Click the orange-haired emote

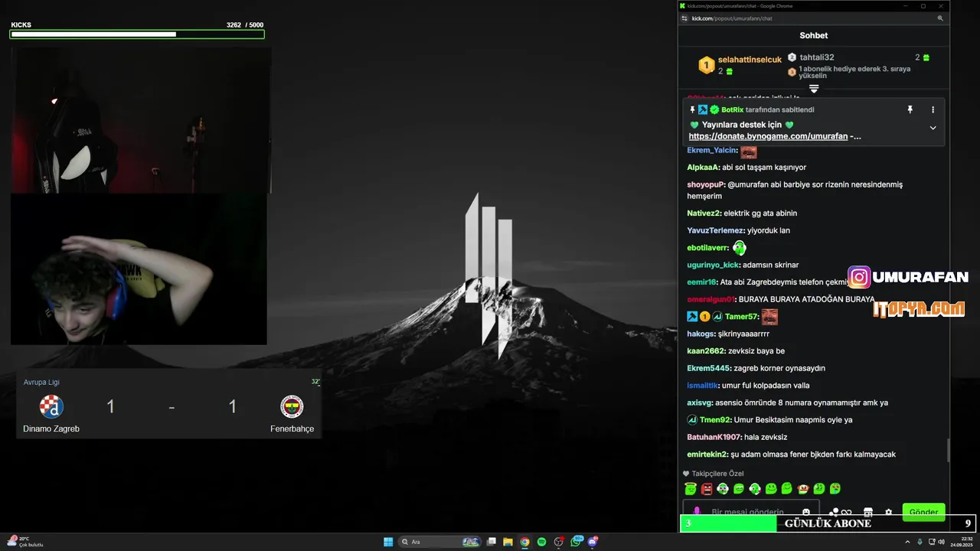tap(803, 488)
